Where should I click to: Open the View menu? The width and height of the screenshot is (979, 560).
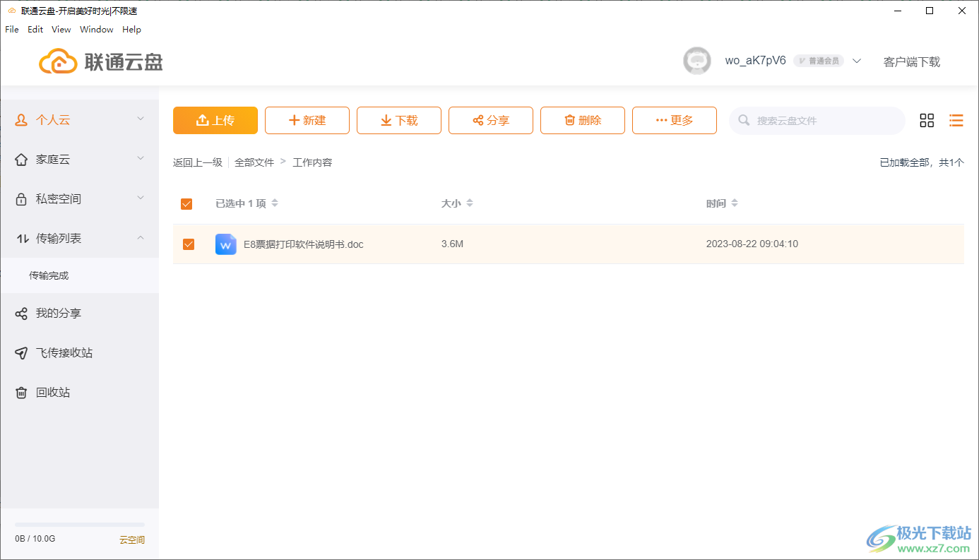[x=61, y=30]
